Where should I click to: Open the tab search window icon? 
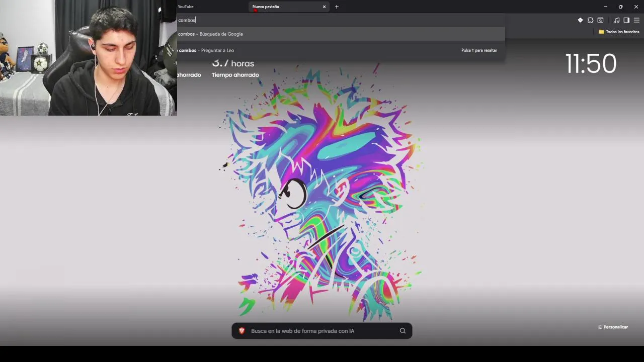pyautogui.click(x=600, y=20)
